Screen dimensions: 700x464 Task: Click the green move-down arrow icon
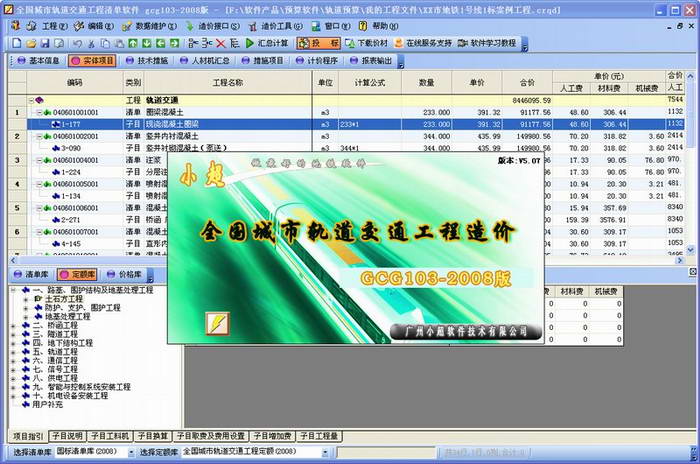[146, 43]
